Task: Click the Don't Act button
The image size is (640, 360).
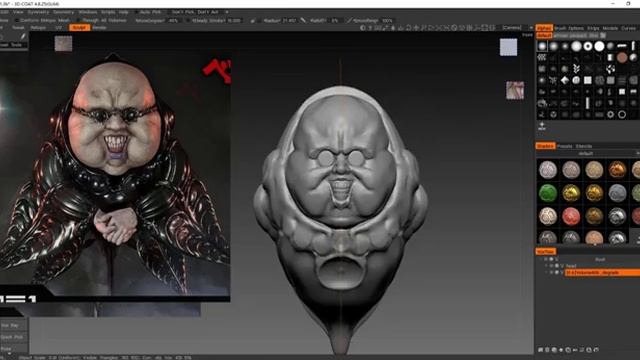Action: pos(208,12)
